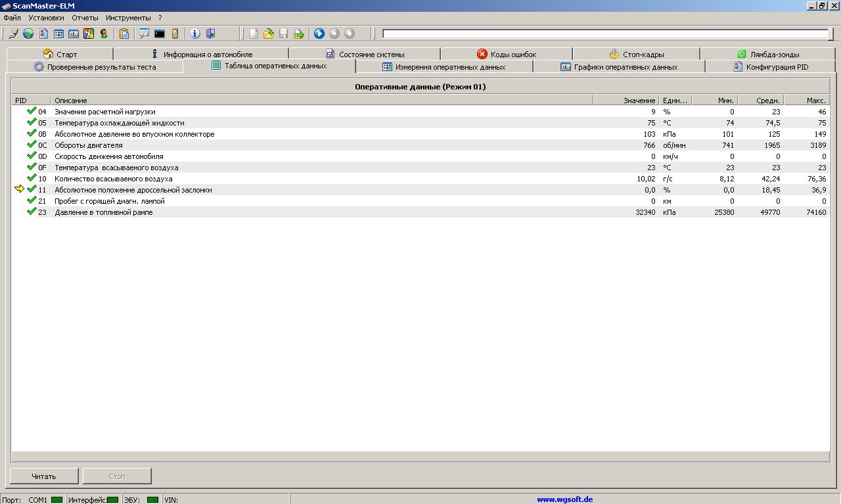
Task: Open Проверенные результаты теста tab
Action: coord(95,67)
